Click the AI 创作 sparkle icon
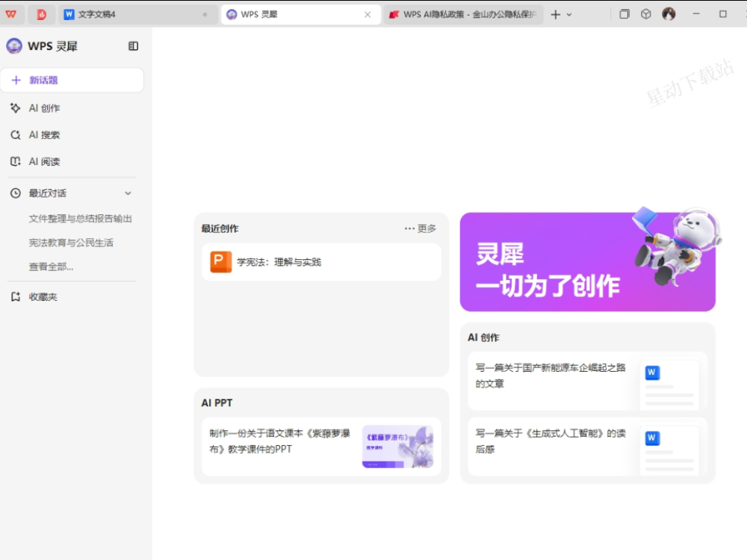 [15, 108]
